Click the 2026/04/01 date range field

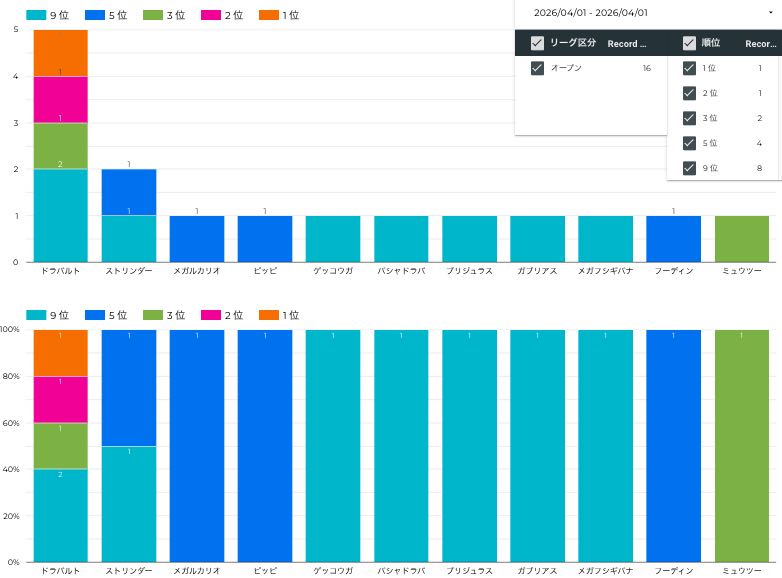tap(591, 13)
